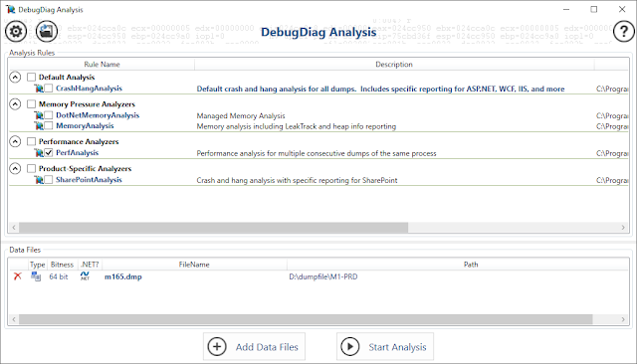Check the Memory Pressure Analyzers group checkbox
This screenshot has width=637, height=364.
(x=31, y=104)
